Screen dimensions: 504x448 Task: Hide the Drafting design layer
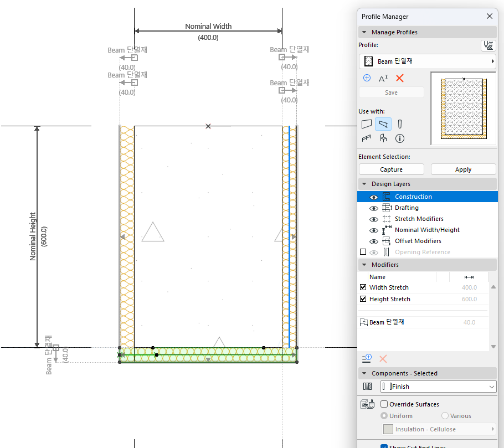pos(373,208)
